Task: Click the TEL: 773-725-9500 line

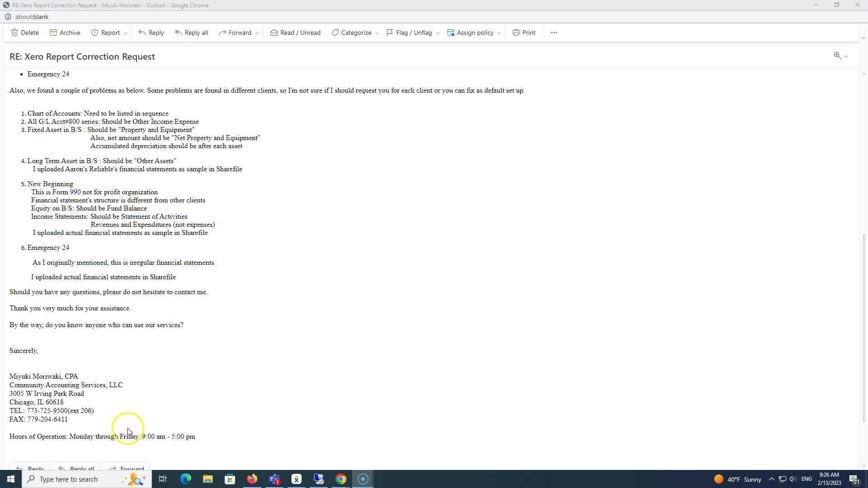Action: [52, 411]
